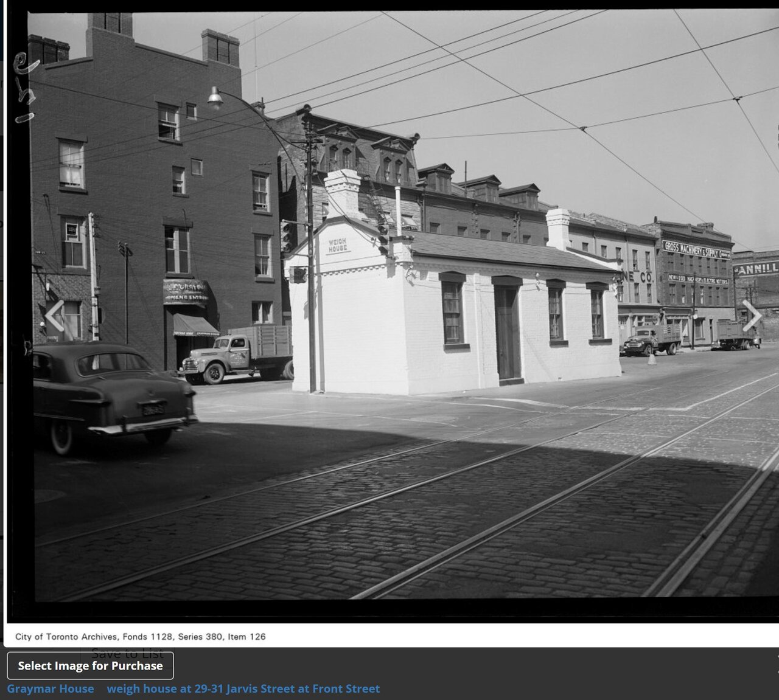Click the street lamp in the photo
This screenshot has height=700, width=779.
(x=215, y=99)
